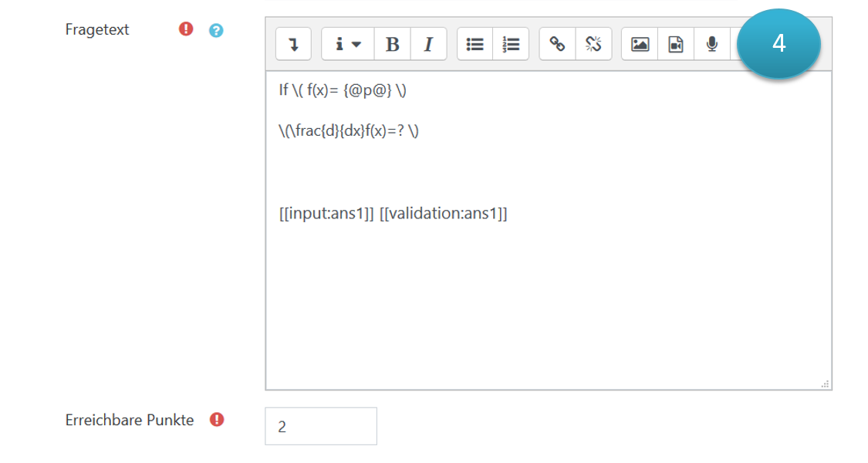Place cursor in the \frac{d}{dx} line
This screenshot has height=463, width=868.
[x=349, y=130]
